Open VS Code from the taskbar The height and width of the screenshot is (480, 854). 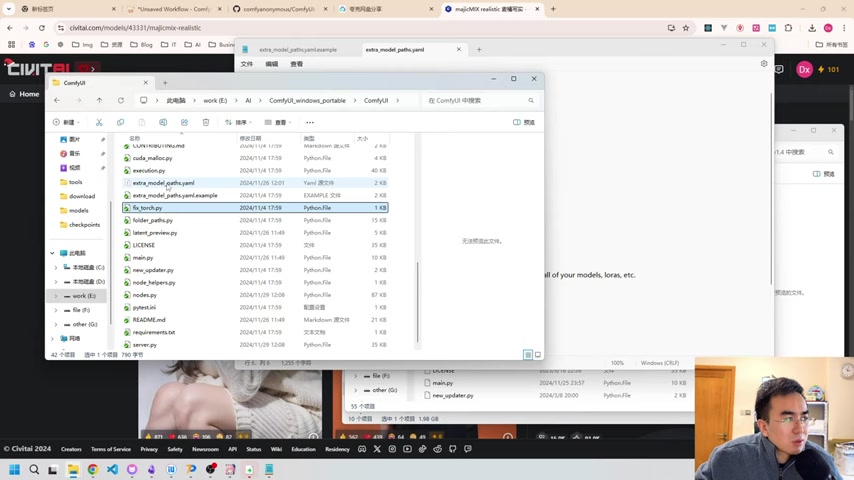112,469
